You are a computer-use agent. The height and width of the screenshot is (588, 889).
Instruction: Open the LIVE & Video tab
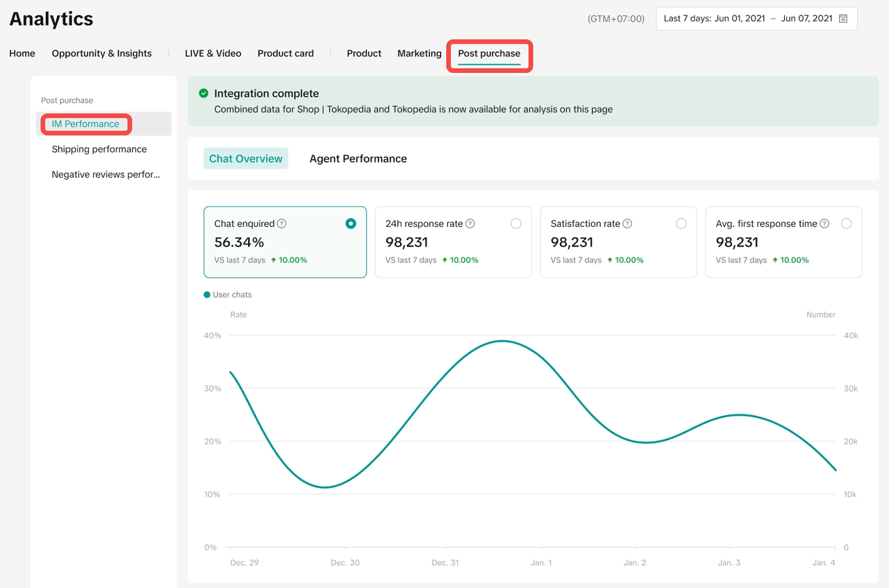point(213,53)
